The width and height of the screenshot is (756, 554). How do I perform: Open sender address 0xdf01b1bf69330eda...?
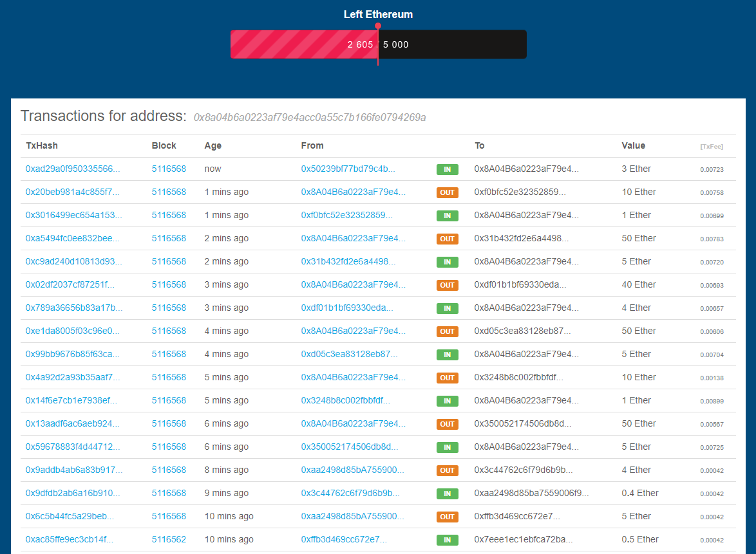coord(347,308)
